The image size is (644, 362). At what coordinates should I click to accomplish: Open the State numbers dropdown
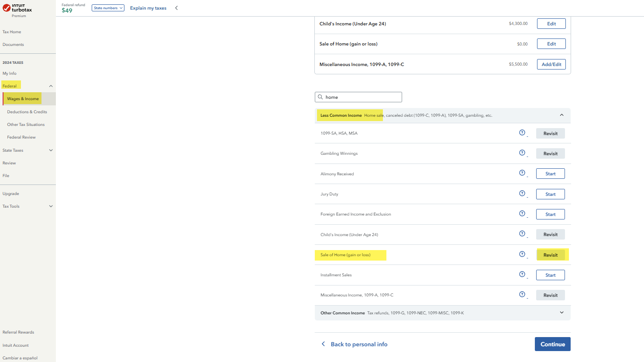click(x=108, y=8)
